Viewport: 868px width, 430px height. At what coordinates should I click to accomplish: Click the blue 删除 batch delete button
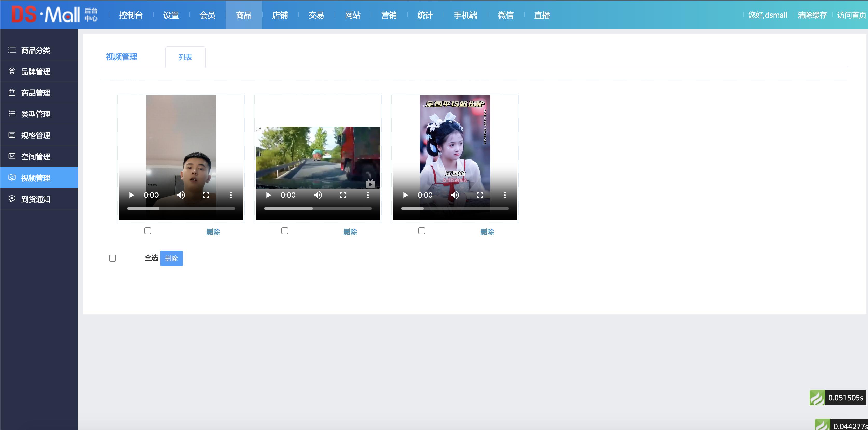(171, 259)
